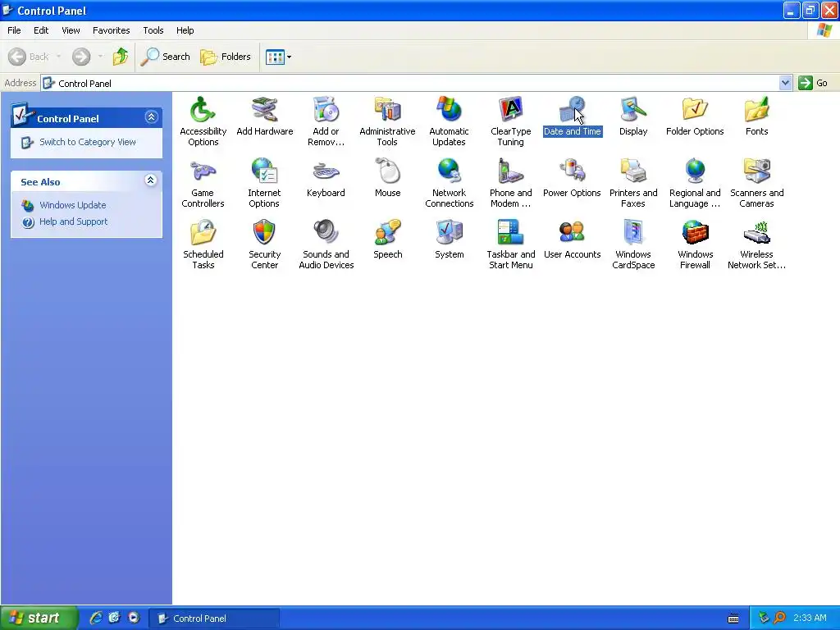The width and height of the screenshot is (840, 630).
Task: Collapse the Control Panel sidebar section
Action: [x=151, y=117]
